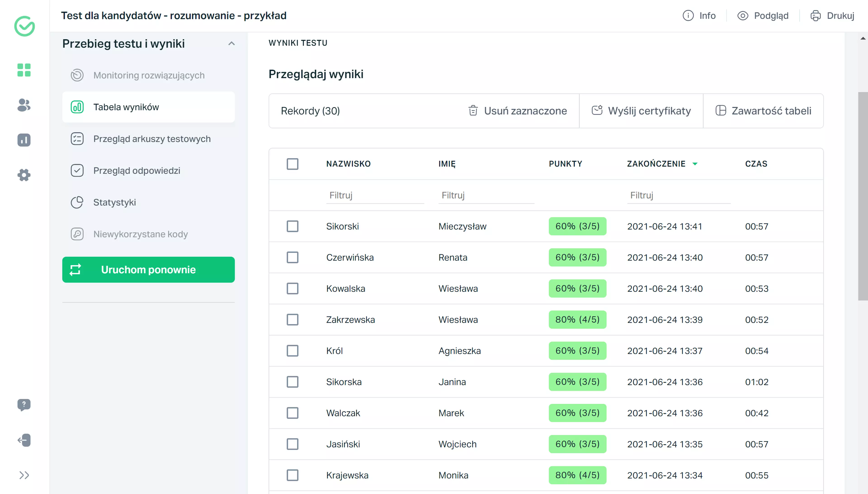Open the help question bubble icon

24,405
